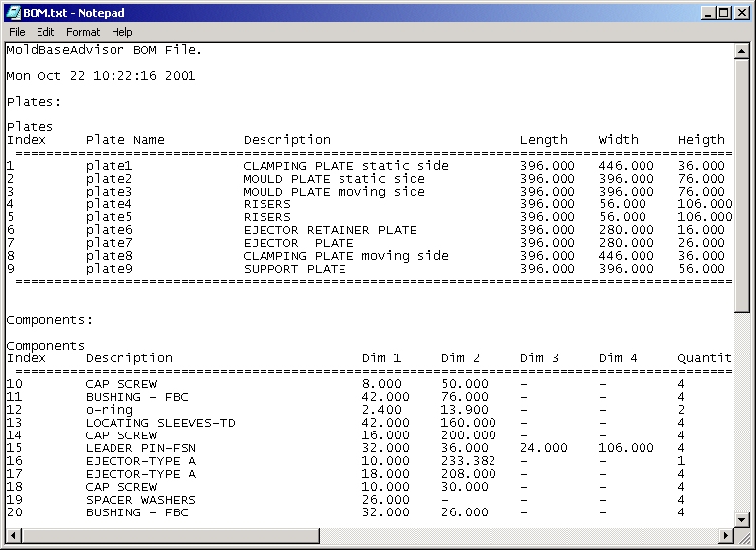Click 'CAP SCREW' in row 10

click(x=121, y=384)
